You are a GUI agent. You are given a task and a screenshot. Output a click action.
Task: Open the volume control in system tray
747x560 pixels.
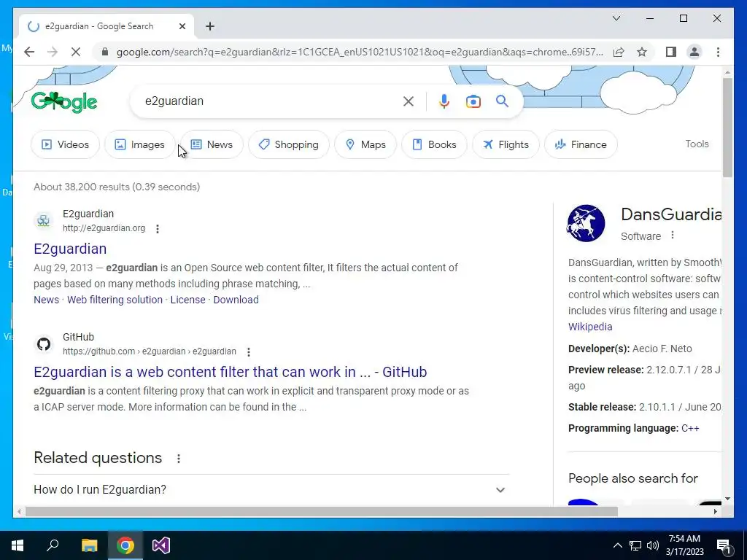652,545
